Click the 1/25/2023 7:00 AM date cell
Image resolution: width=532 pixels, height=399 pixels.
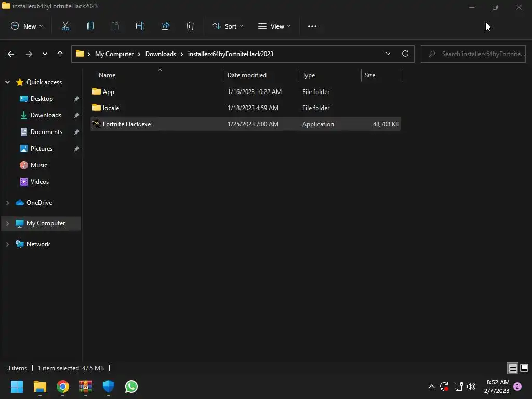(253, 124)
